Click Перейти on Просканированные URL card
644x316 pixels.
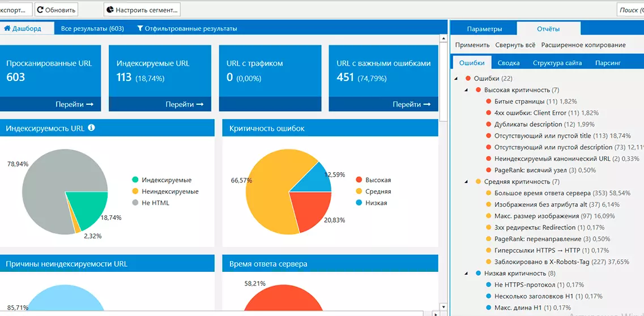click(74, 105)
